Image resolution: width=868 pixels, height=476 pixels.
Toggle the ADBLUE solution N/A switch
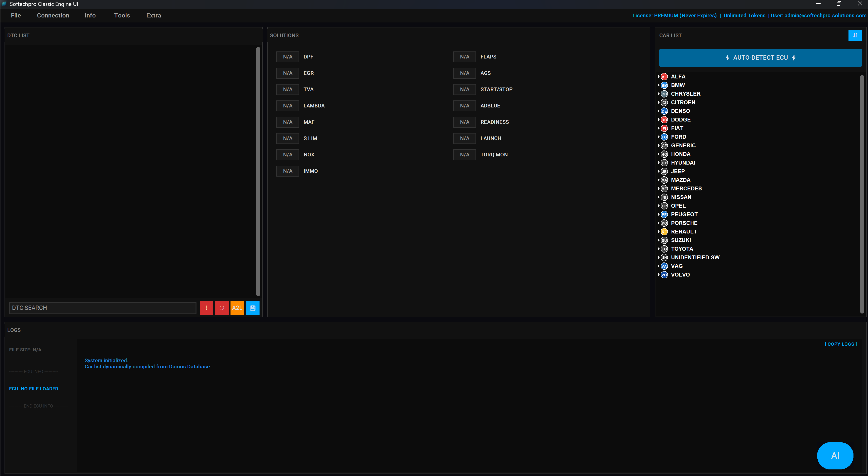coord(464,106)
